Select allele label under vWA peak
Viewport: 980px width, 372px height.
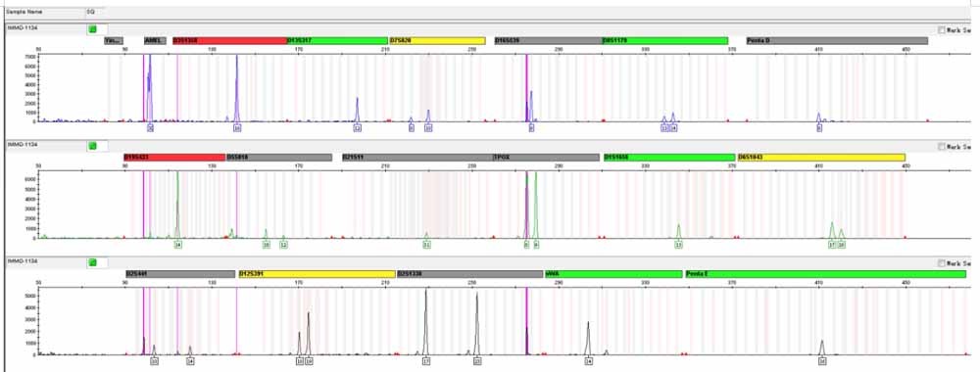588,361
